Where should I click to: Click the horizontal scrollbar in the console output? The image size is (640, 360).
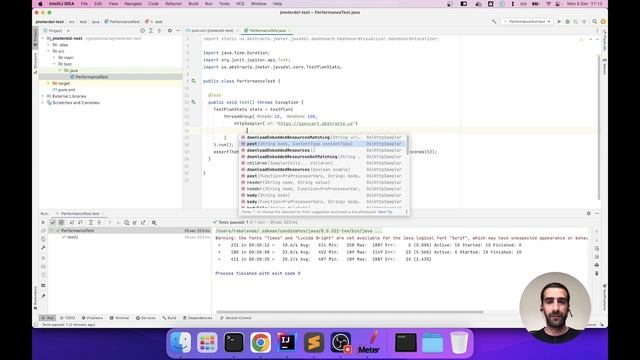(350, 312)
